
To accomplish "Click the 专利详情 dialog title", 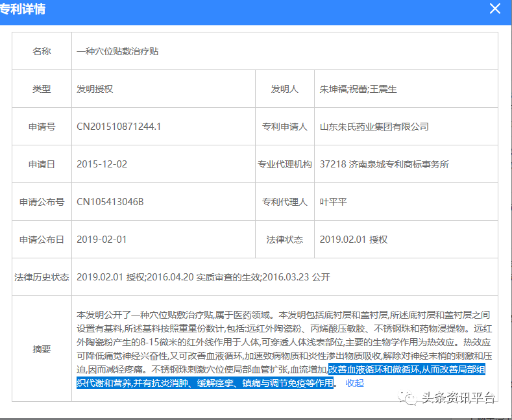I will (23, 10).
